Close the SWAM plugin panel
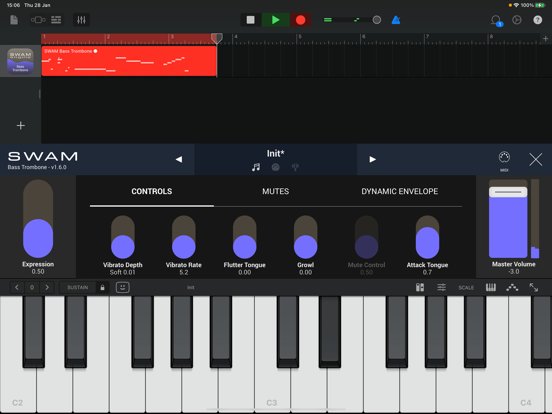 [535, 159]
